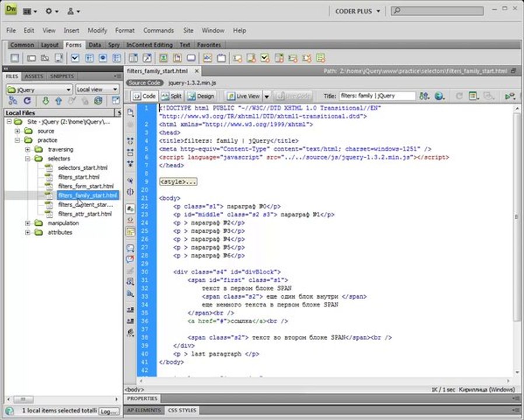Insert a Button form element

(x=191, y=58)
